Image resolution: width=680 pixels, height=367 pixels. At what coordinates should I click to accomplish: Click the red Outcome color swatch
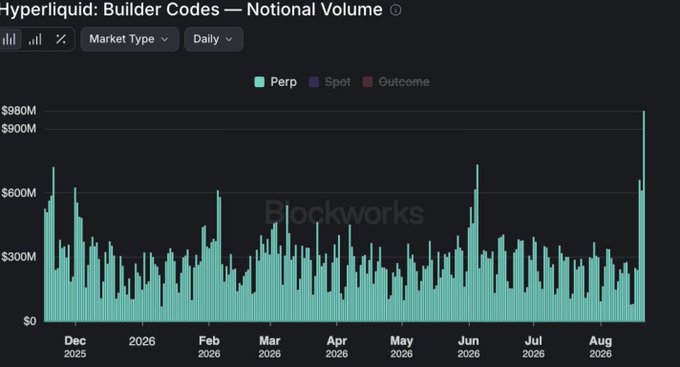coord(368,82)
